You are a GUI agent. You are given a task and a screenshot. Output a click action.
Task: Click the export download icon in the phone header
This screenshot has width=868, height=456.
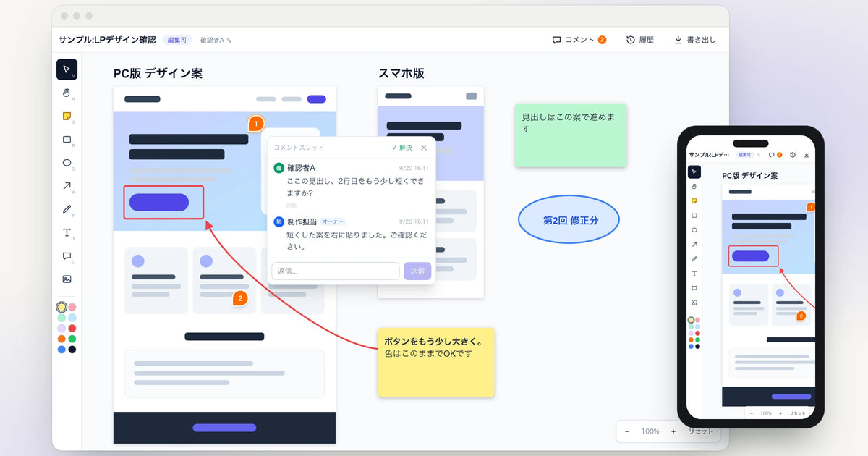[x=807, y=155]
